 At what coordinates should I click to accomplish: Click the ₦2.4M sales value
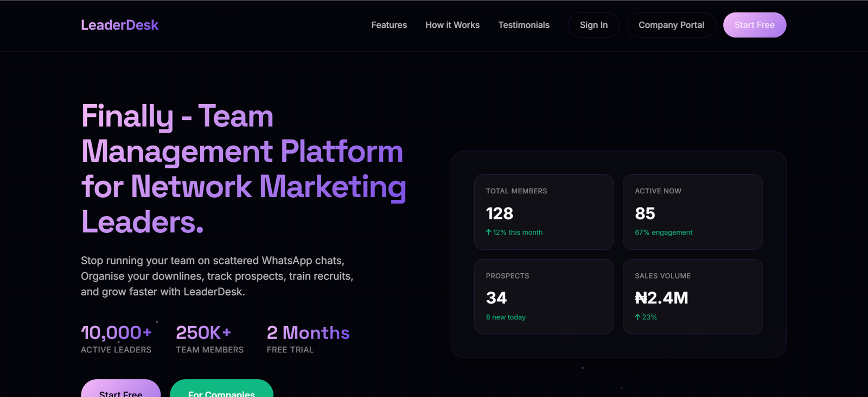[x=661, y=298]
